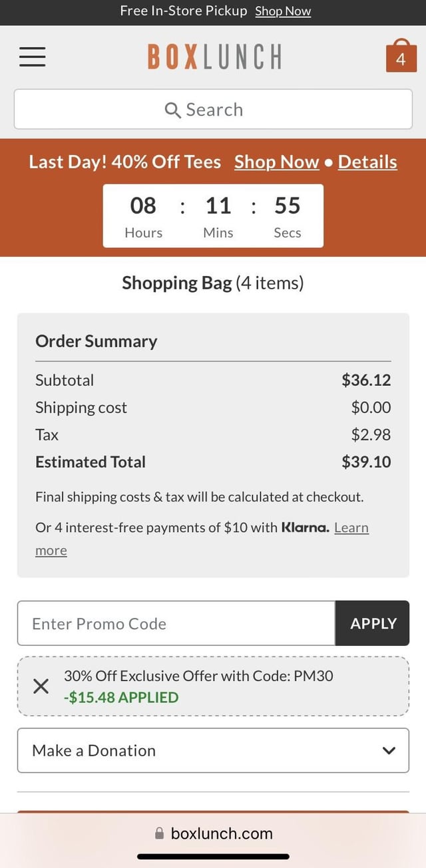The width and height of the screenshot is (426, 868).
Task: Tap the BoxLunch logo
Action: pyautogui.click(x=214, y=57)
